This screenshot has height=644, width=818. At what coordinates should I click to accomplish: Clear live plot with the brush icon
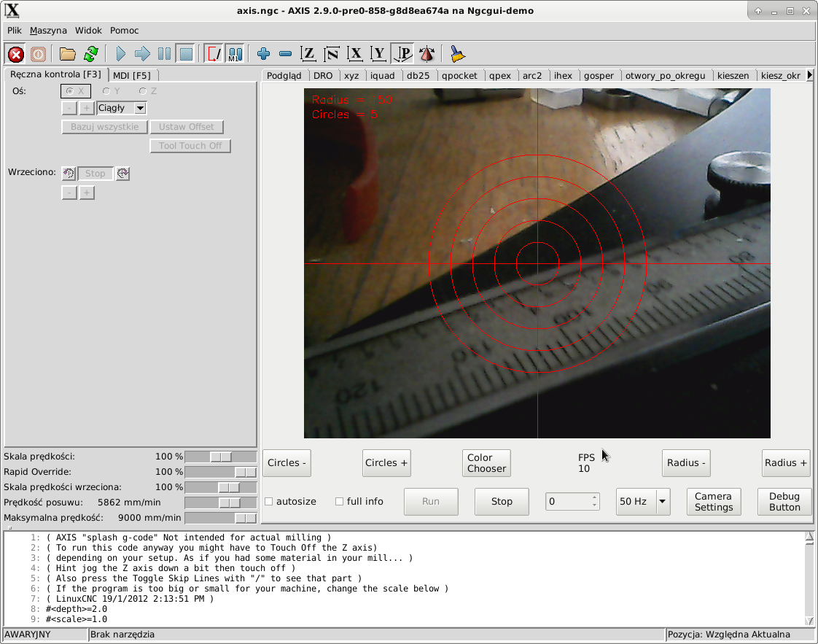coord(458,54)
